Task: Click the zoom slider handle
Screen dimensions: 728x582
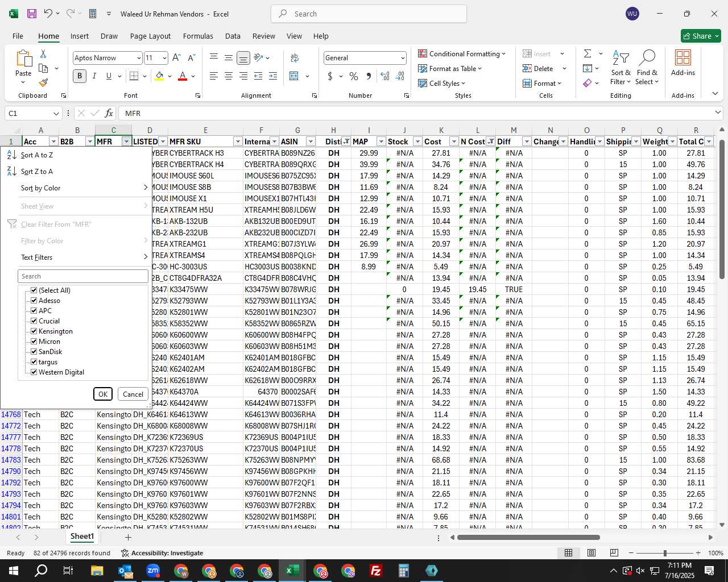Action: (x=665, y=553)
